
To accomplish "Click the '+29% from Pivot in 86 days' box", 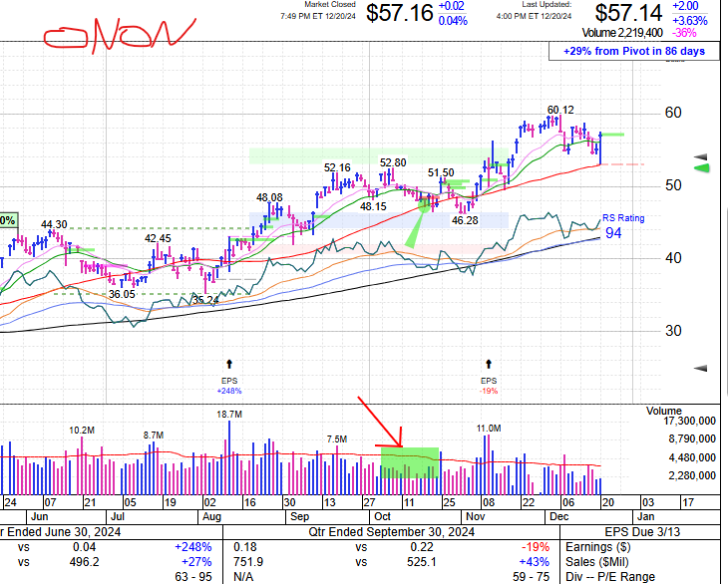I will tap(633, 51).
